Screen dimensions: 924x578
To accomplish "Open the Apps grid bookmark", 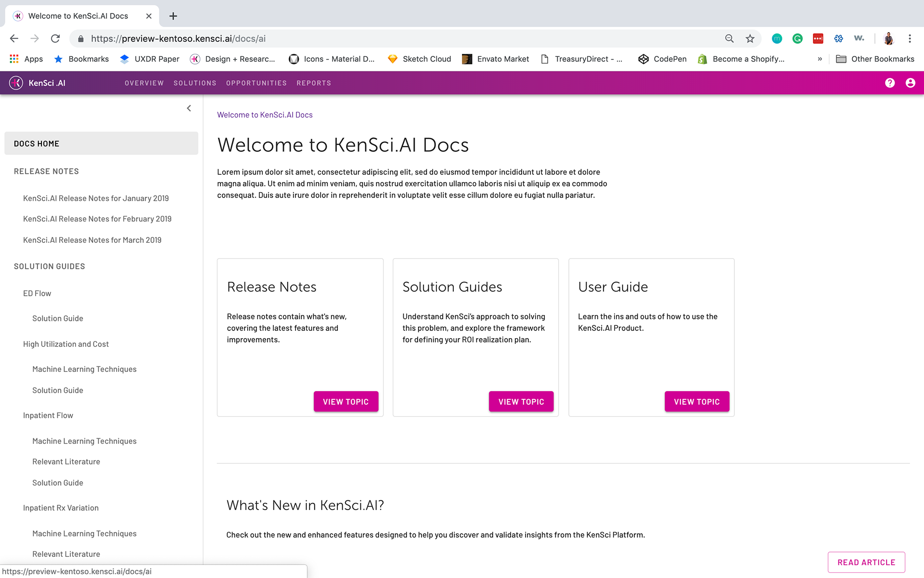I will point(26,59).
